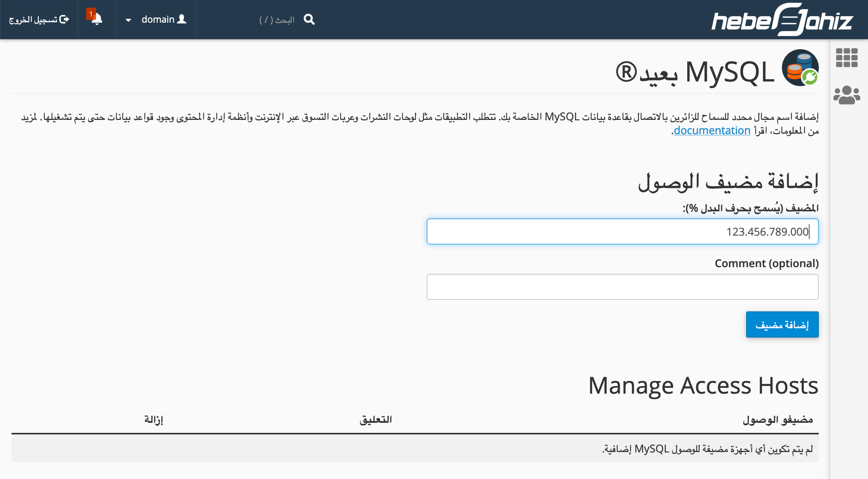
Task: Open the documentation link
Action: (712, 130)
